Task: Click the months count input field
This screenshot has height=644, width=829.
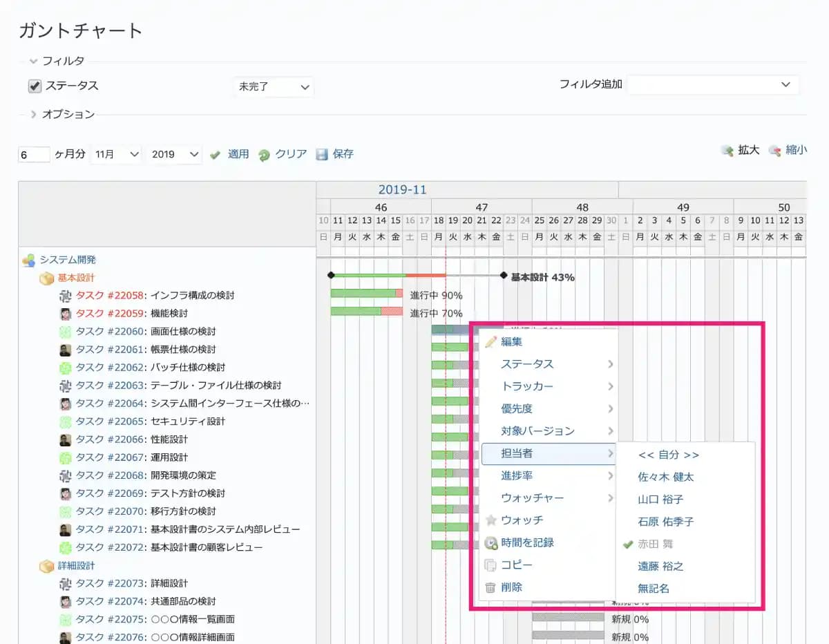Action: pyautogui.click(x=34, y=155)
